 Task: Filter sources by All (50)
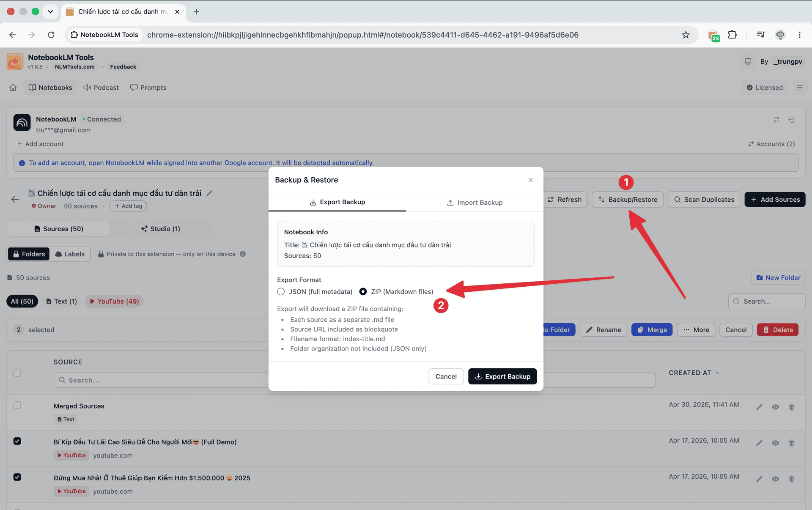pyautogui.click(x=22, y=301)
